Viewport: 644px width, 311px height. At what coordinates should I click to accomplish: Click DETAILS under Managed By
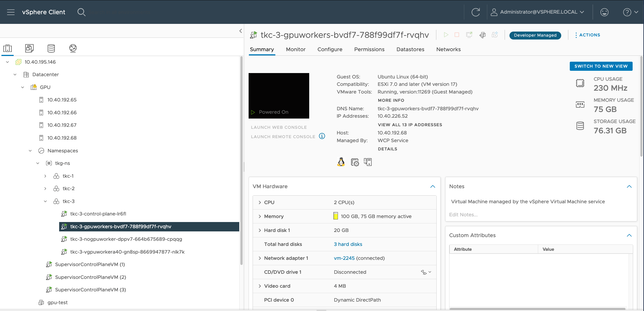click(x=387, y=149)
